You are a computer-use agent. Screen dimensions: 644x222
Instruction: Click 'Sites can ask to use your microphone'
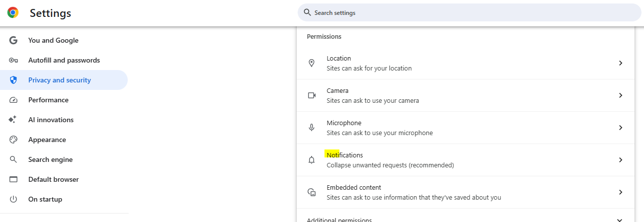(380, 133)
